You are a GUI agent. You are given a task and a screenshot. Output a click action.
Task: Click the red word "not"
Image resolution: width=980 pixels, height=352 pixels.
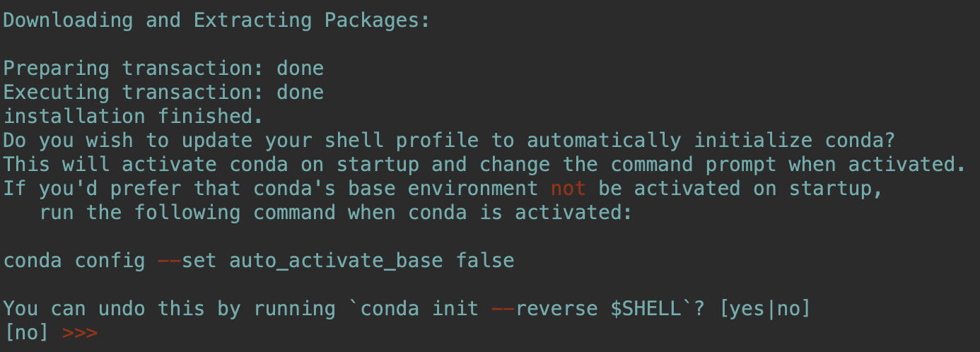(x=568, y=189)
